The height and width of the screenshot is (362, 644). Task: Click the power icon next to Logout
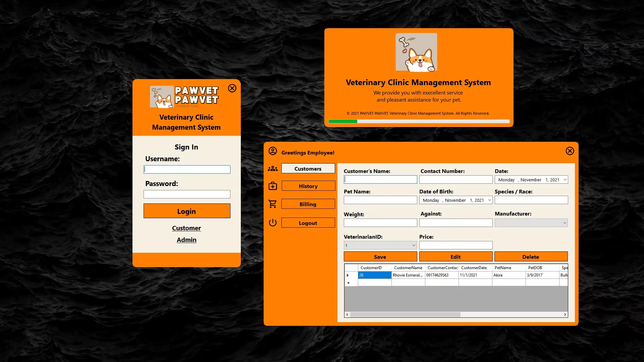point(273,223)
